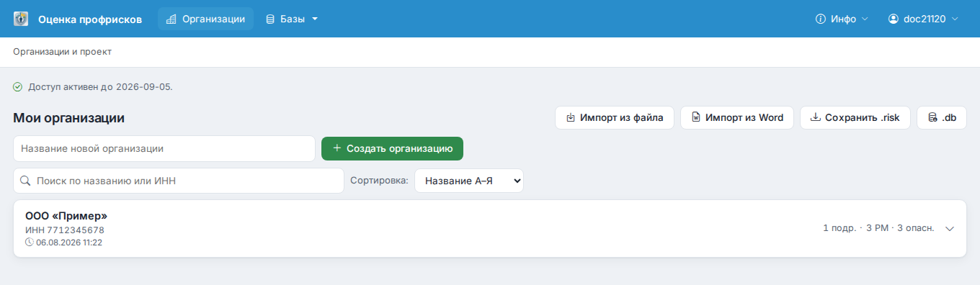Open the Базы dropdown menu
980x285 pixels.
coord(292,19)
